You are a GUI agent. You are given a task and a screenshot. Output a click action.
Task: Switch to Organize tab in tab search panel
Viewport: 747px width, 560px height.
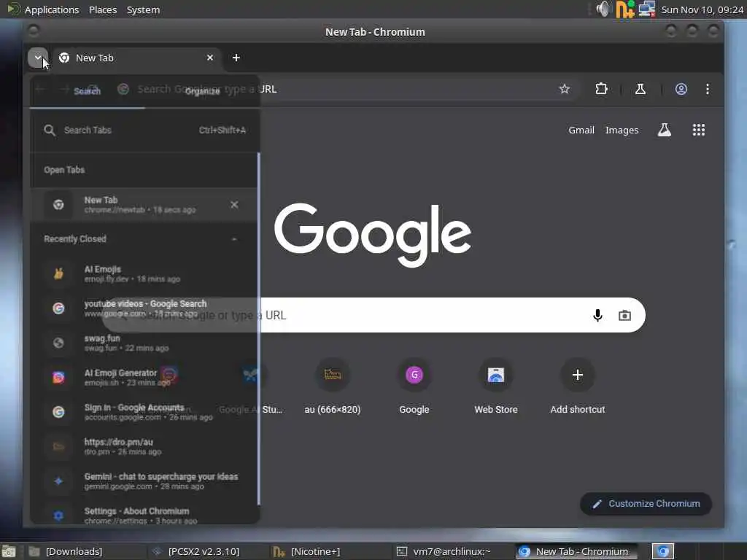point(203,91)
